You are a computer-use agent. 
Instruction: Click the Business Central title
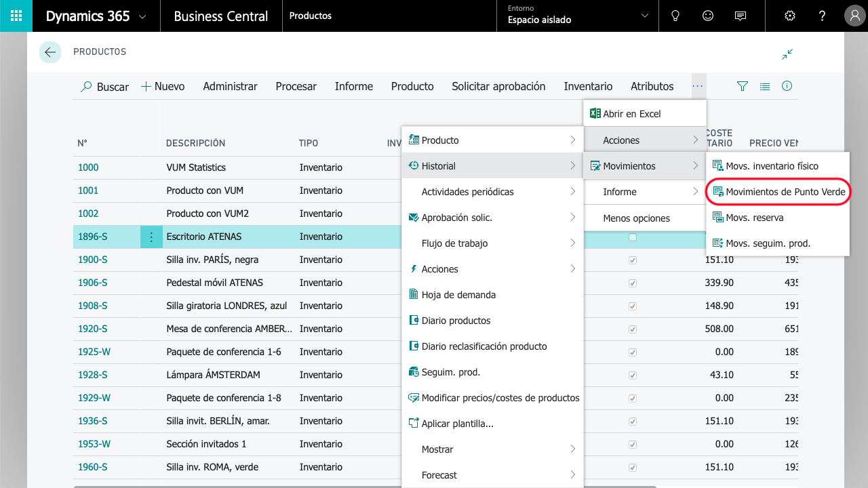coord(221,16)
